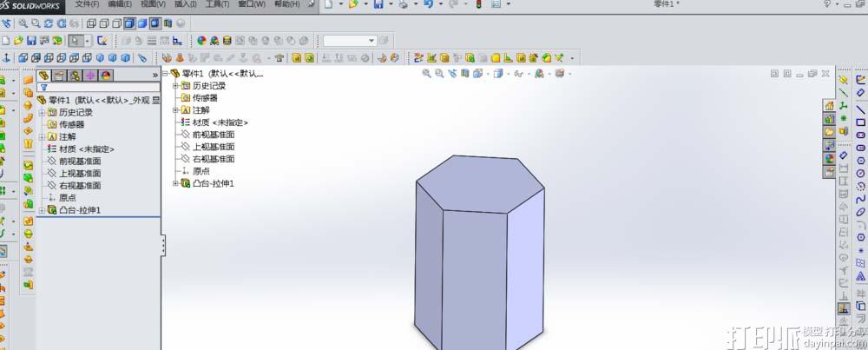Open the 编辑(E) menu

click(x=120, y=3)
